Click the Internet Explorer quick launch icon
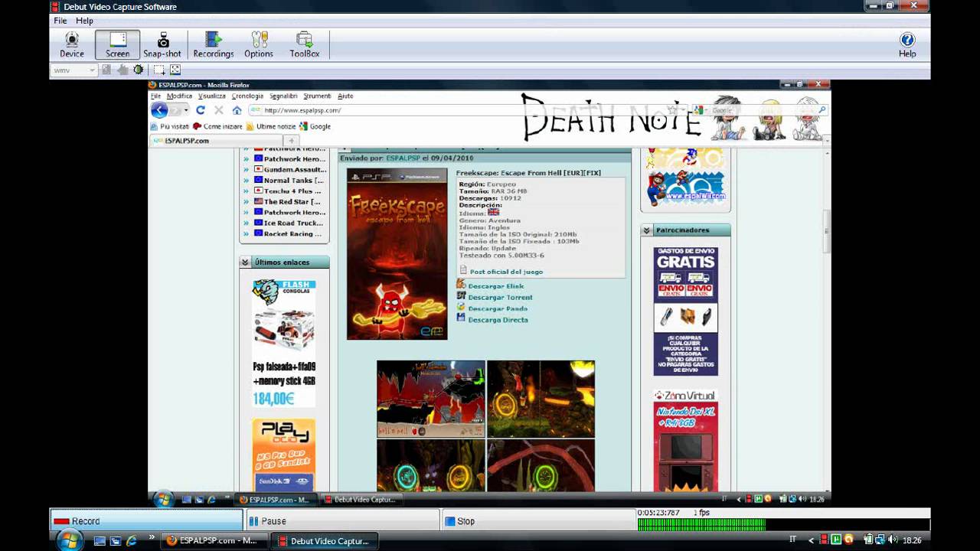The width and height of the screenshot is (980, 551). (131, 541)
